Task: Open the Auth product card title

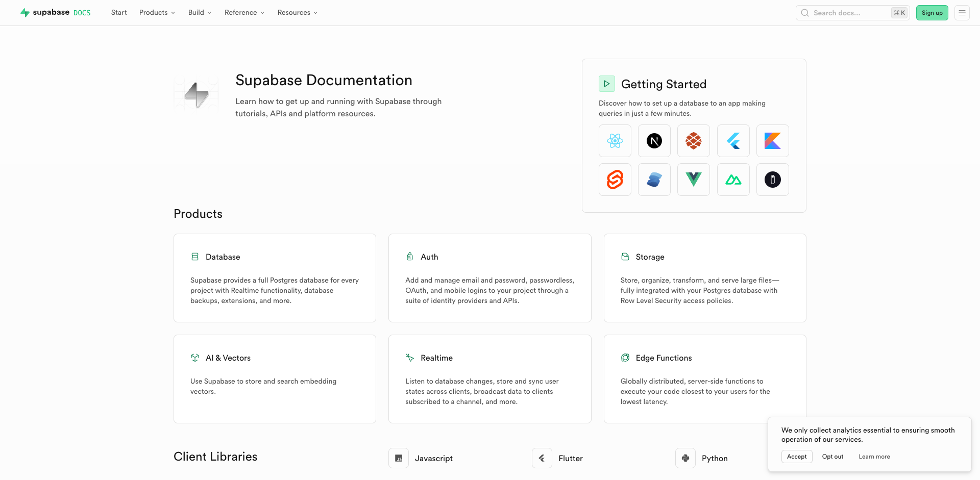Action: (429, 257)
